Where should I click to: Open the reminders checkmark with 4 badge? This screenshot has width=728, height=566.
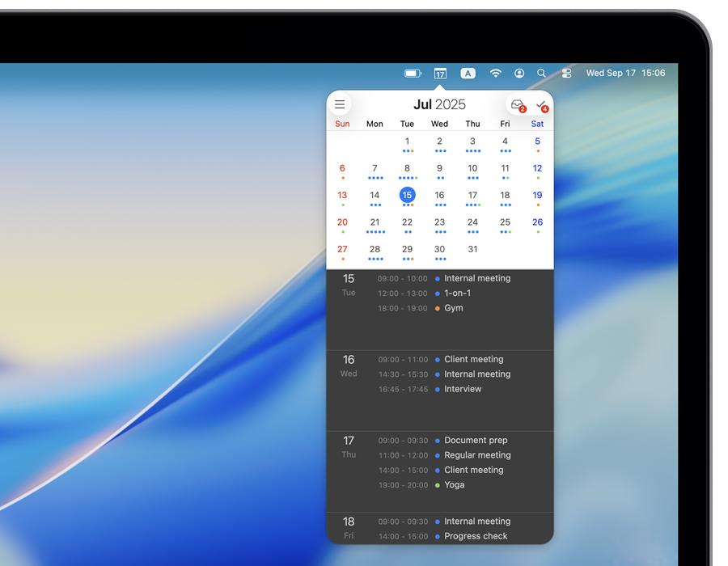click(540, 104)
